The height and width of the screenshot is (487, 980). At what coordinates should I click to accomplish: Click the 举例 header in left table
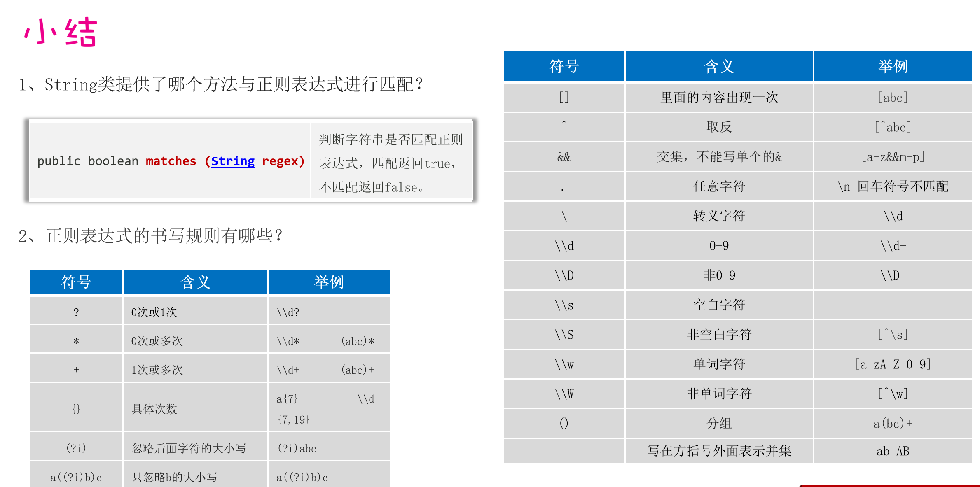pyautogui.click(x=328, y=282)
